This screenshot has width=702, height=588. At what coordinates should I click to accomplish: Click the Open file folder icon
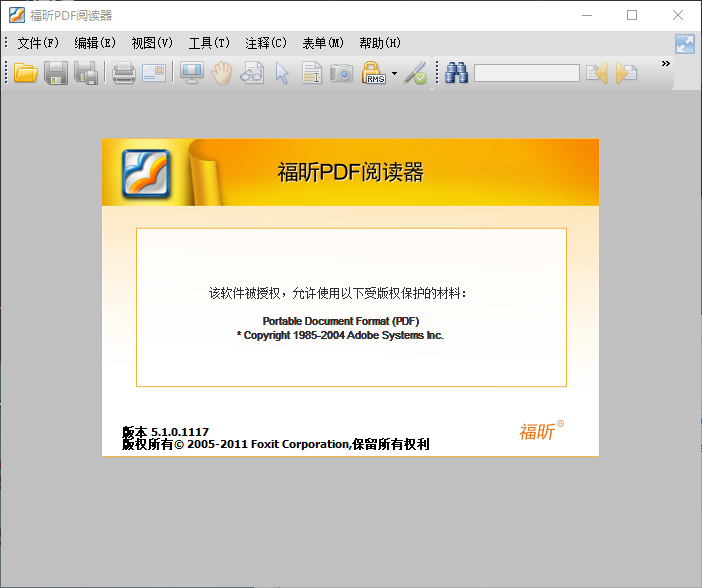[x=26, y=73]
